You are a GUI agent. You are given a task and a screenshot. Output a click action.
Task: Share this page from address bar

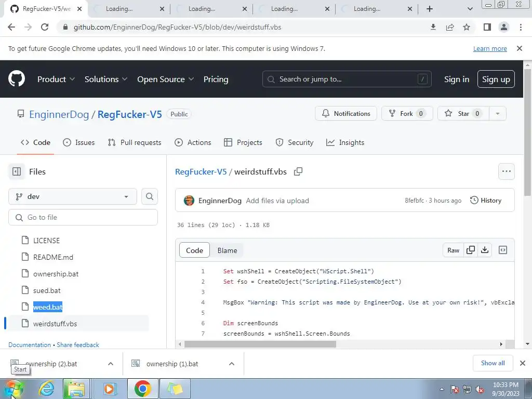450,27
